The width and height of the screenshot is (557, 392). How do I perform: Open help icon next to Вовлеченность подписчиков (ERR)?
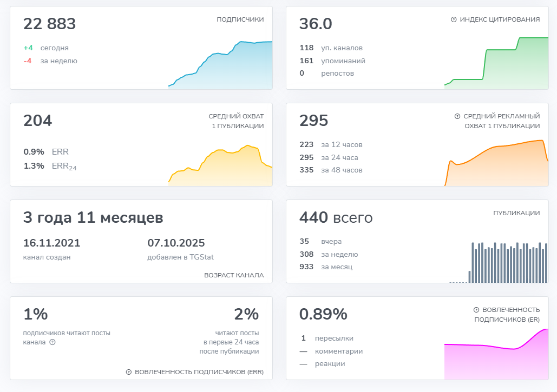click(129, 372)
